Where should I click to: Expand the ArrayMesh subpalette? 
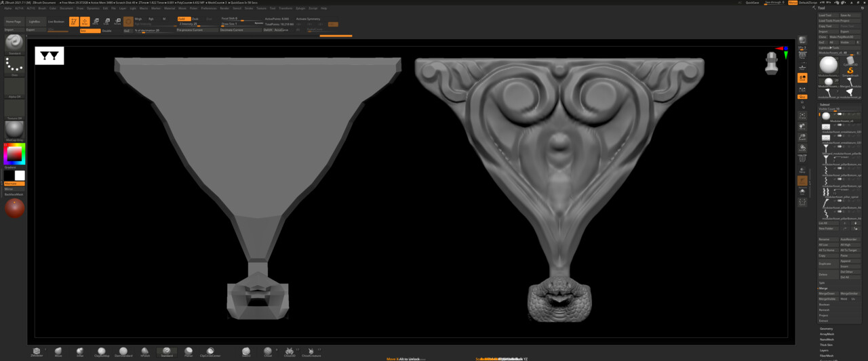point(827,334)
